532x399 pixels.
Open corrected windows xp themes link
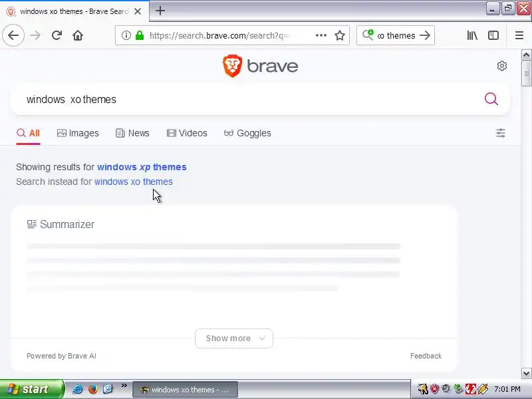coord(142,167)
